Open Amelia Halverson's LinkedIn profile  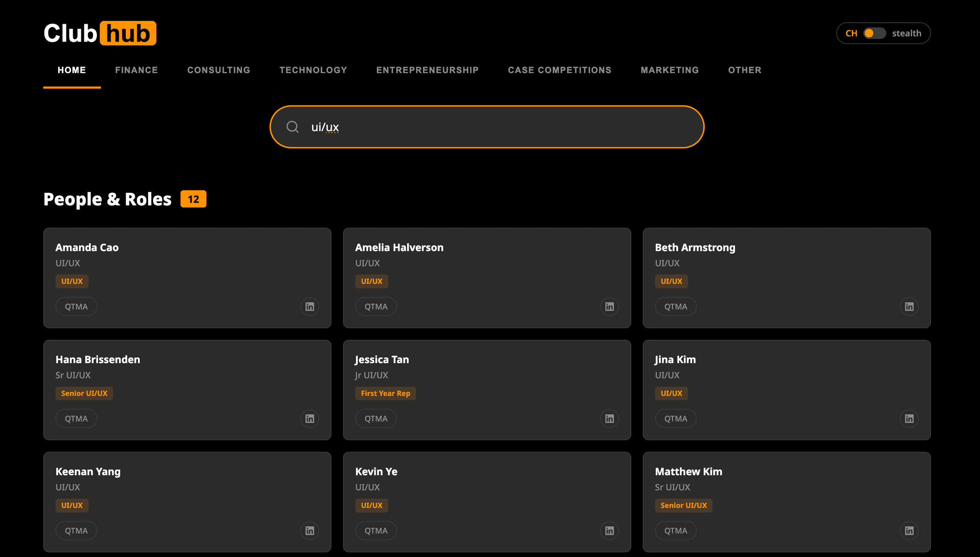[609, 306]
